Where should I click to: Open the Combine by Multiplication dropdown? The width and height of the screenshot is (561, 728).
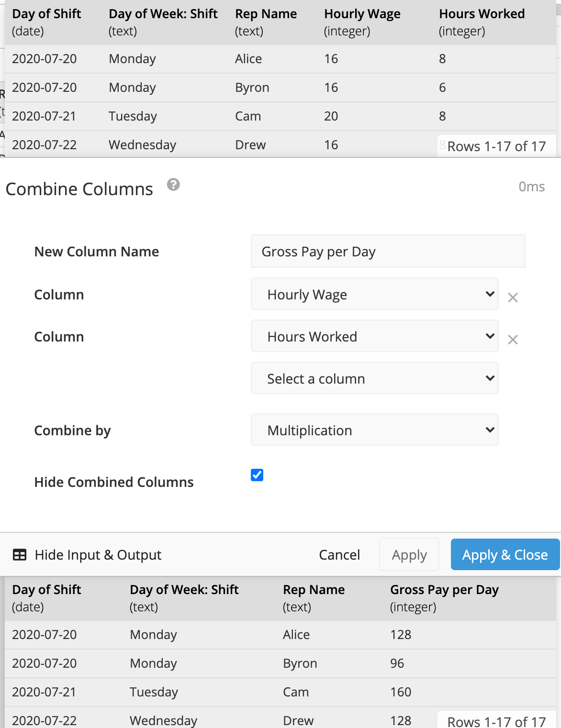[x=375, y=430]
